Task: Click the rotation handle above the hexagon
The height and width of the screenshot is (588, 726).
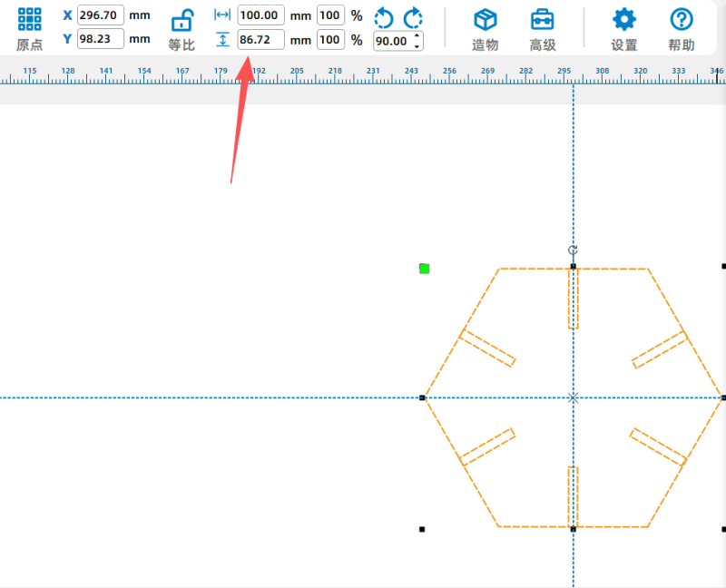Action: click(573, 250)
